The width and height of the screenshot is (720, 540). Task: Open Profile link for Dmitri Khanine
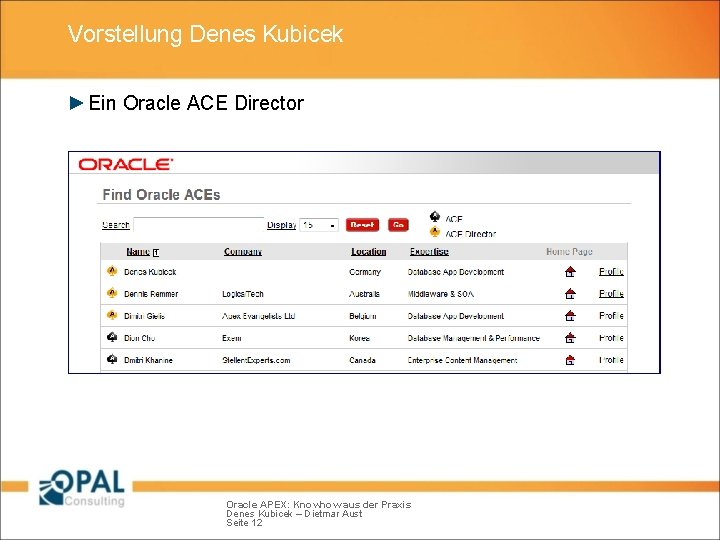pos(611,360)
